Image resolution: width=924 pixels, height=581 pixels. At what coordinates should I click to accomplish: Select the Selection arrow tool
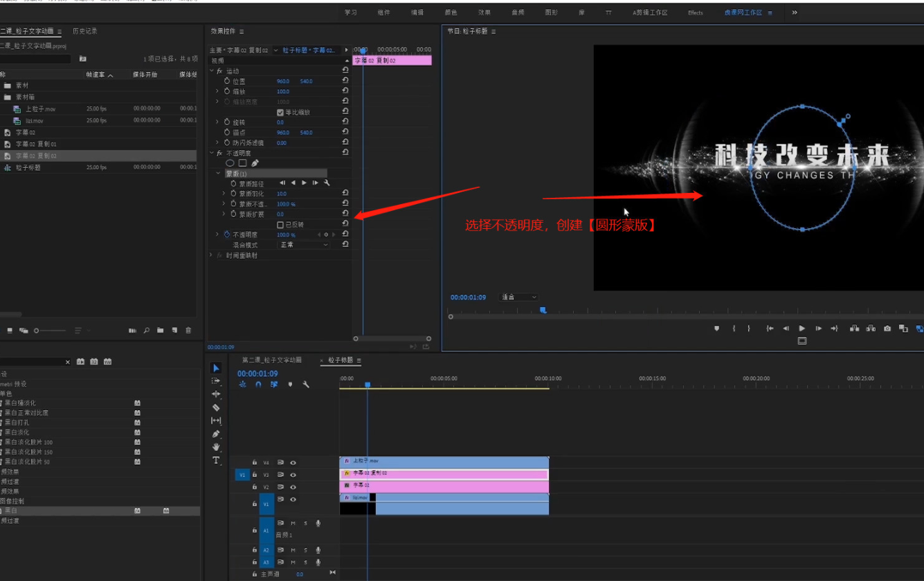(216, 368)
